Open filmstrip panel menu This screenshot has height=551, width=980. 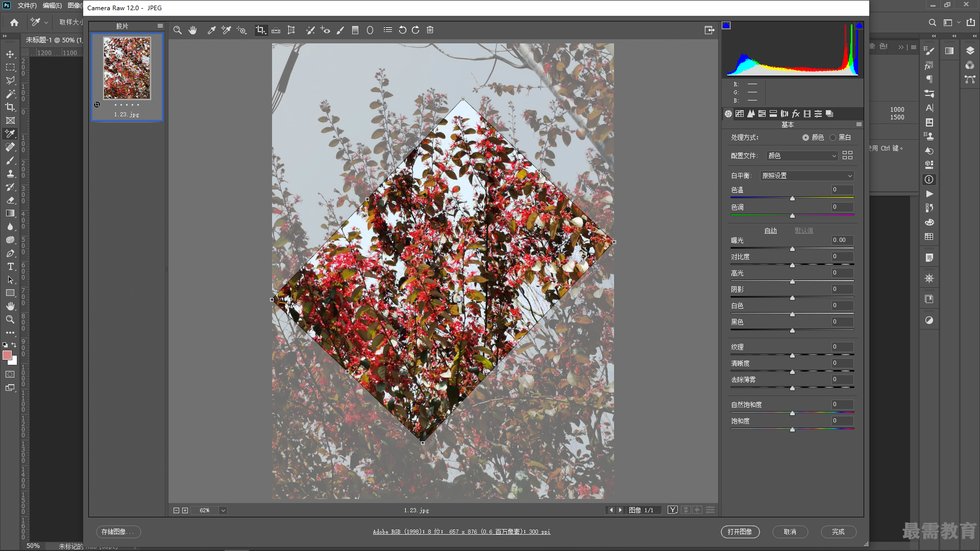click(x=160, y=26)
